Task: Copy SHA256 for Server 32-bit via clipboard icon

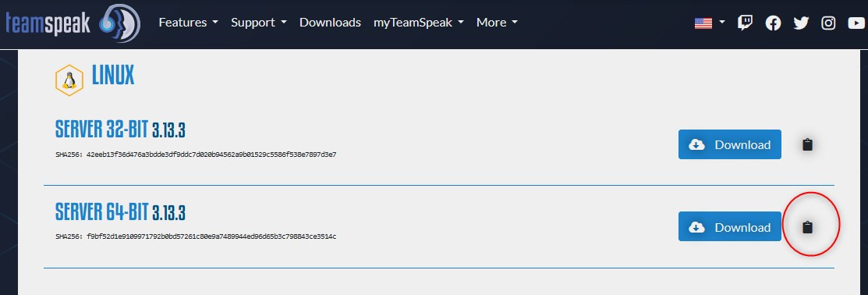Action: (808, 144)
